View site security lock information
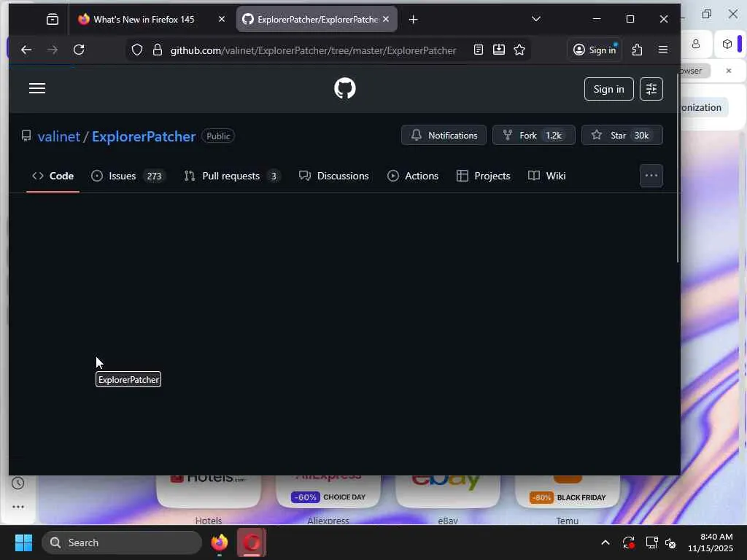This screenshot has height=560, width=747. tap(158, 50)
